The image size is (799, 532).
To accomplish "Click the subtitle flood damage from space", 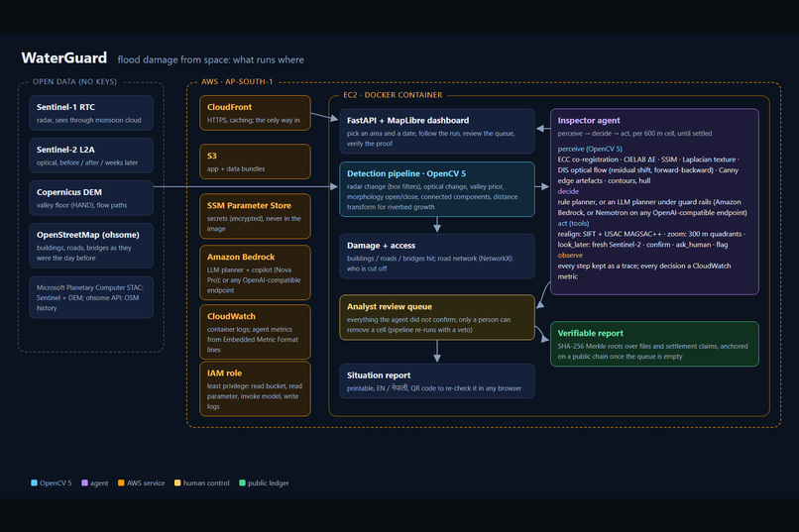I will click(x=210, y=60).
